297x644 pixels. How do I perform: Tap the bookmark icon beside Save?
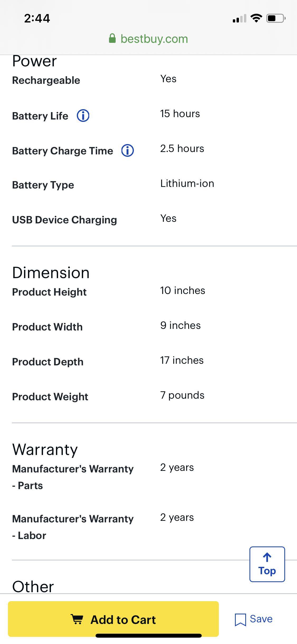[240, 619]
